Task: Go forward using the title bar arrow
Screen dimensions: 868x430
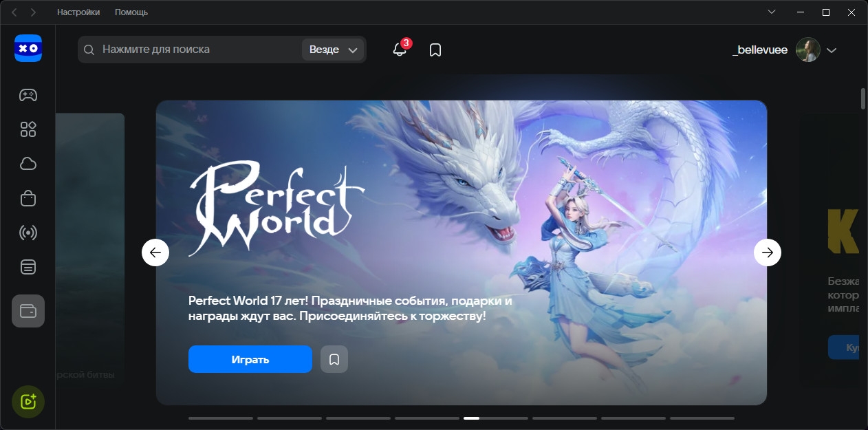Action: 33,12
